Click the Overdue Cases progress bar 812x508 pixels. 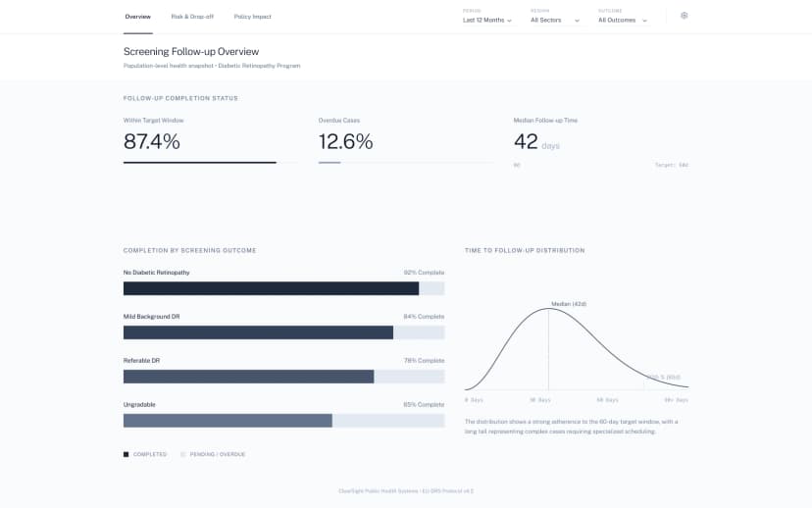tap(330, 163)
